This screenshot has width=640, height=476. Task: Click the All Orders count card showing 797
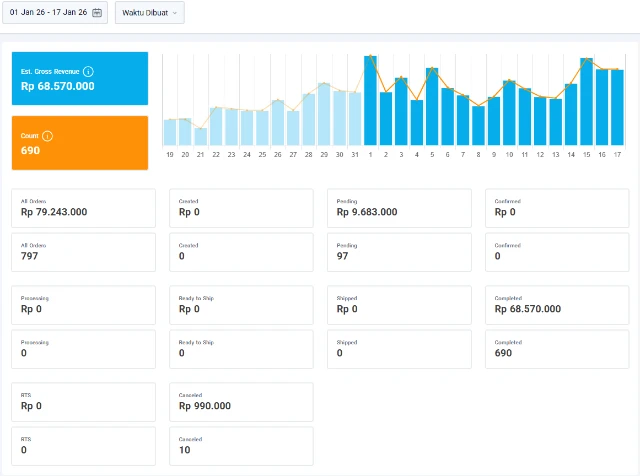[x=83, y=252]
